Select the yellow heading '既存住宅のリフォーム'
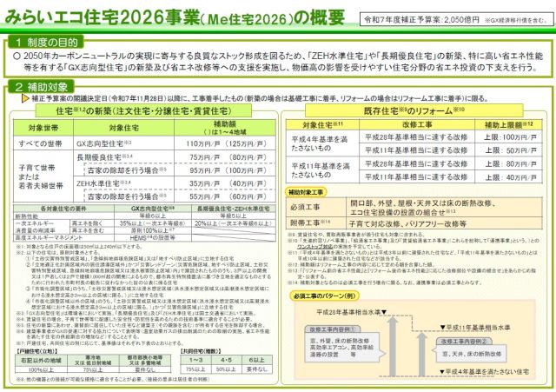 click(x=414, y=110)
